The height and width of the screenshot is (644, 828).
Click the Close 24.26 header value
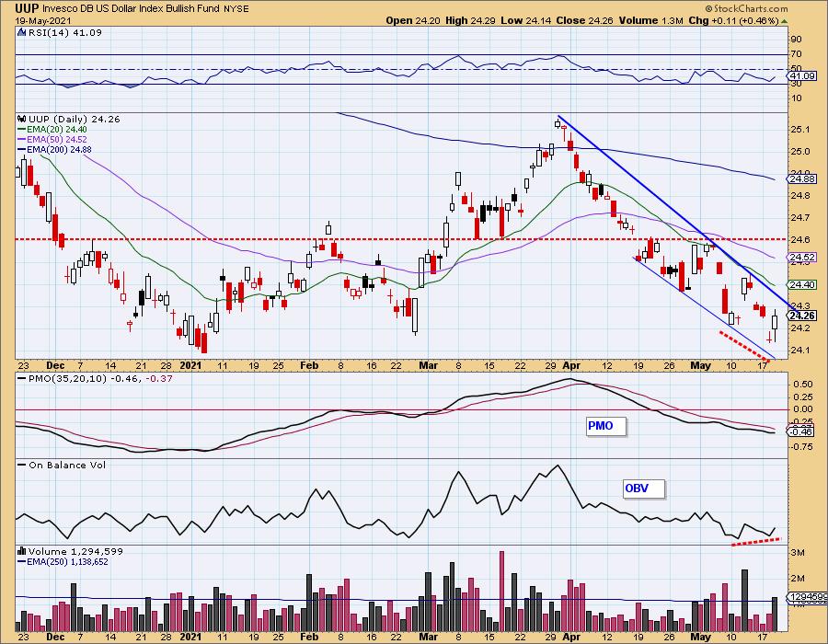click(x=584, y=20)
